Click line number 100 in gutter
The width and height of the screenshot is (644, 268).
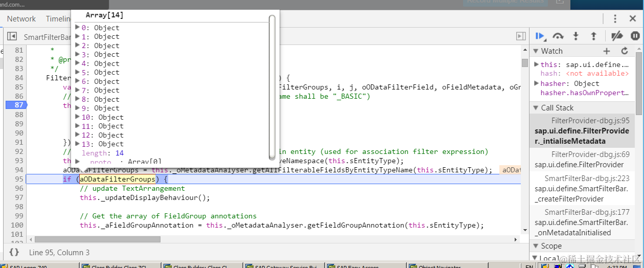[x=17, y=225]
